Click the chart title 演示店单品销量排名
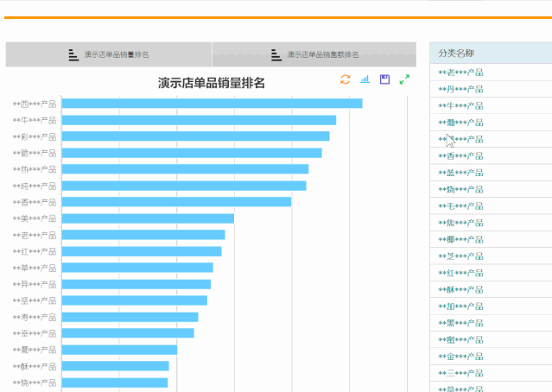The width and height of the screenshot is (552, 392). pyautogui.click(x=211, y=83)
